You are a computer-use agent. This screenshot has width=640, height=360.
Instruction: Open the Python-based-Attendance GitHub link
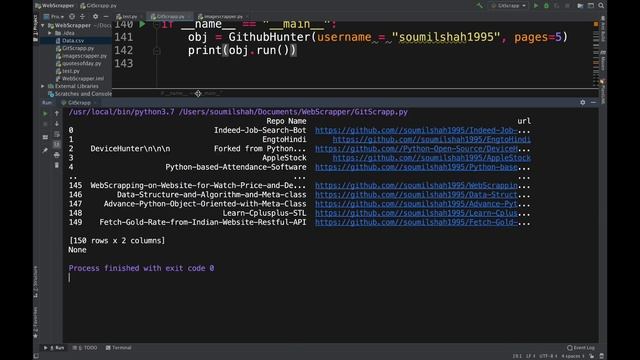[416, 167]
